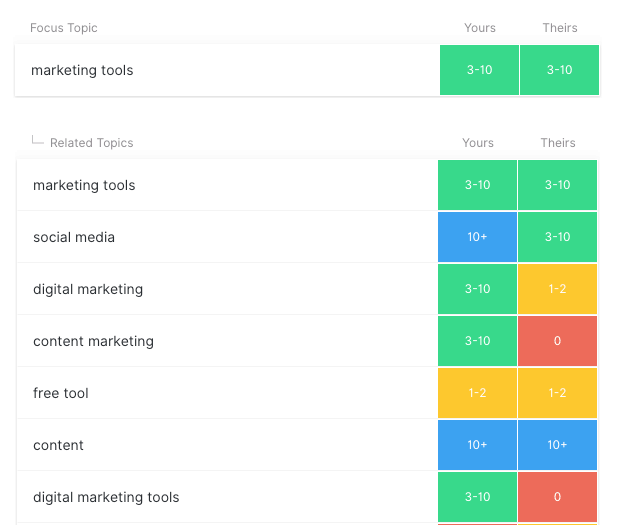Select the "free tool" topic
This screenshot has width=618, height=525.
click(x=61, y=393)
